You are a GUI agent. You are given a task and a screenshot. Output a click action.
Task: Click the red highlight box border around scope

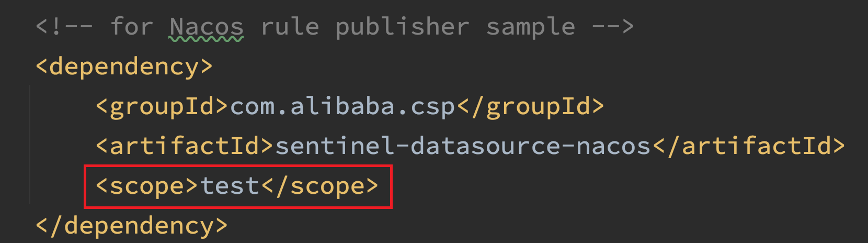coord(238,167)
